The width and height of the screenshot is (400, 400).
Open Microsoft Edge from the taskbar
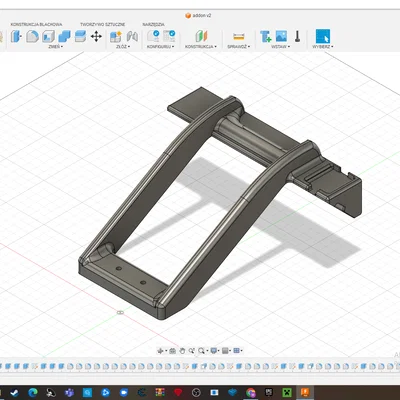pos(33,392)
